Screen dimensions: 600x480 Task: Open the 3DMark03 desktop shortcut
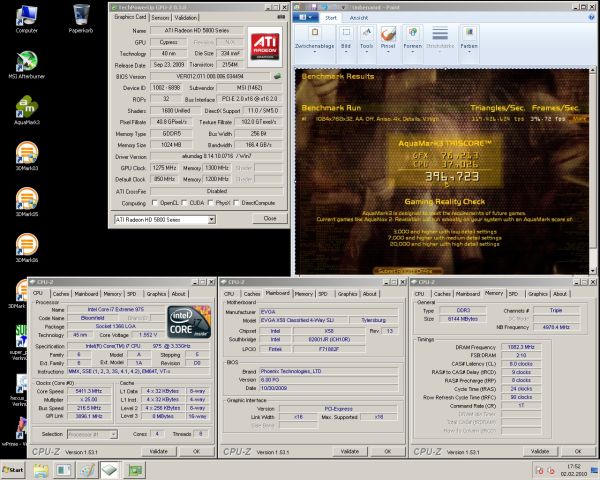[26, 156]
